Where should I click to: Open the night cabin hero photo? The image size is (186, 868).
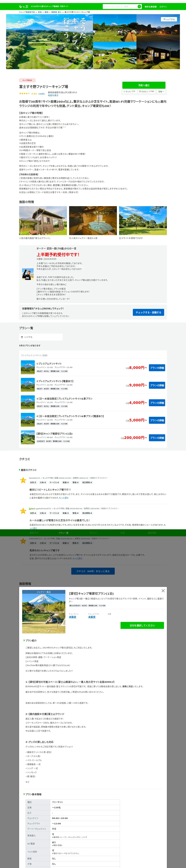pos(158,55)
